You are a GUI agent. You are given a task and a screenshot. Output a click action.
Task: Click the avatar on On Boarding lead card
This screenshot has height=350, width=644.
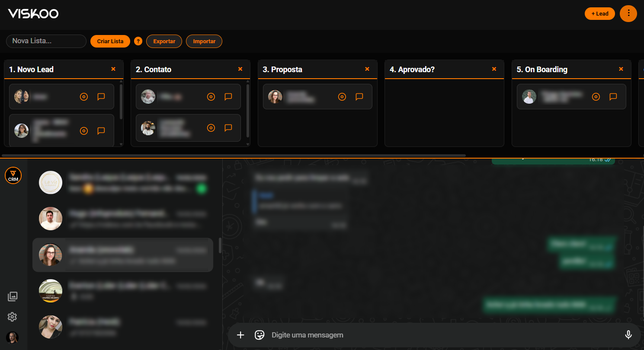click(x=529, y=97)
